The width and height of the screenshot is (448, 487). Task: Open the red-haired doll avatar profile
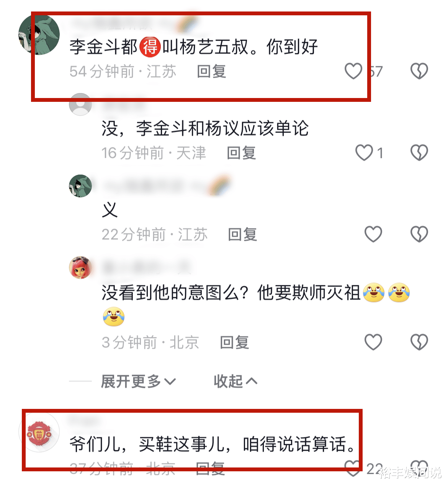(x=80, y=268)
